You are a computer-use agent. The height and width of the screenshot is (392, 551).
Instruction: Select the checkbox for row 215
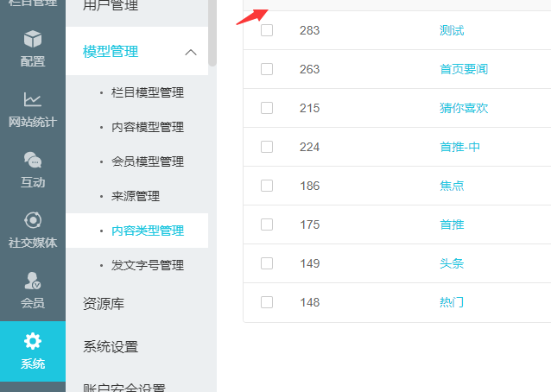[267, 108]
